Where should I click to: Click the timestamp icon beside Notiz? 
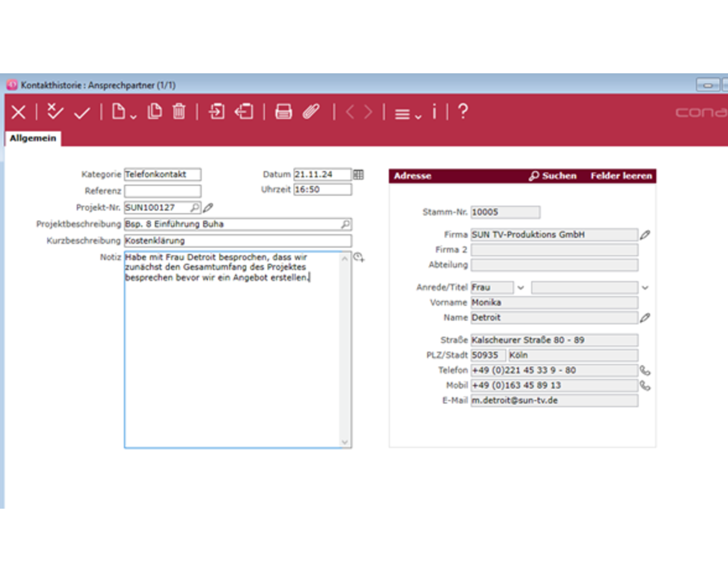point(359,257)
